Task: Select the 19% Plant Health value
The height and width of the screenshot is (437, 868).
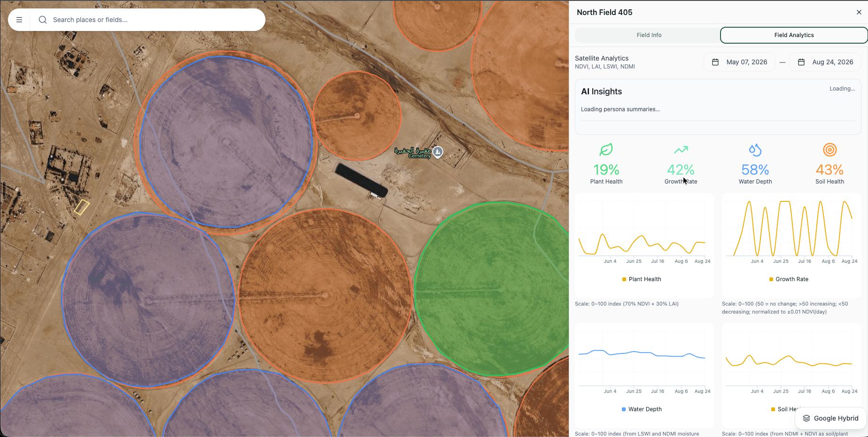Action: 606,169
